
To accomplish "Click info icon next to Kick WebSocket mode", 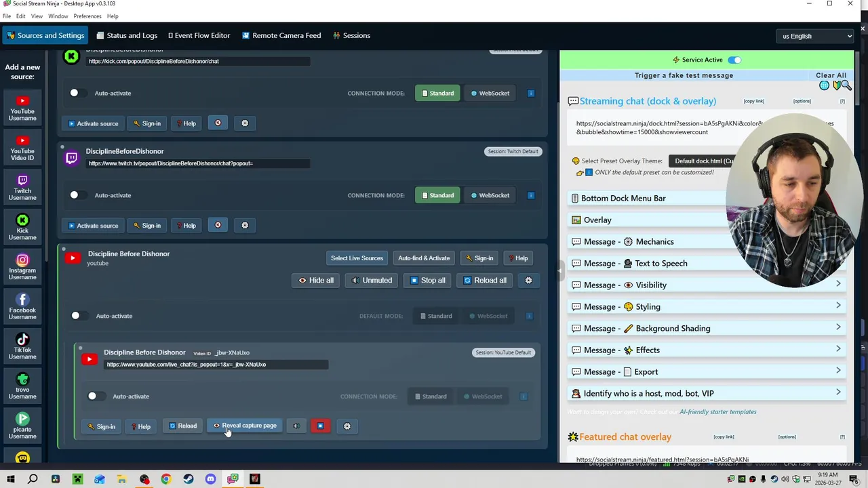I will pyautogui.click(x=531, y=94).
